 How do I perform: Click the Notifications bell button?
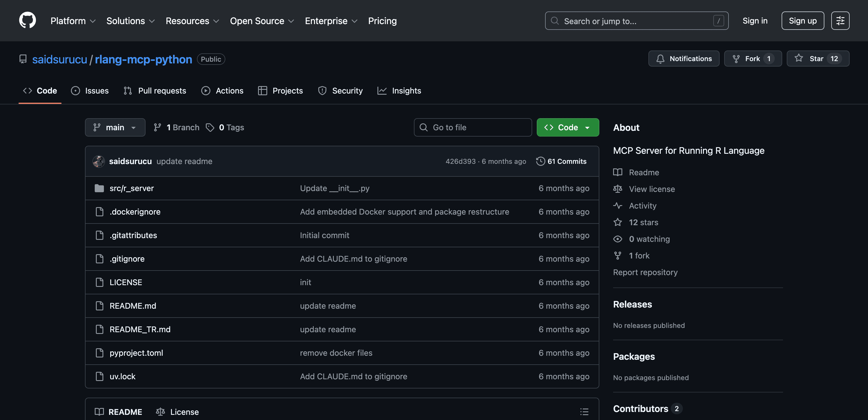click(683, 59)
